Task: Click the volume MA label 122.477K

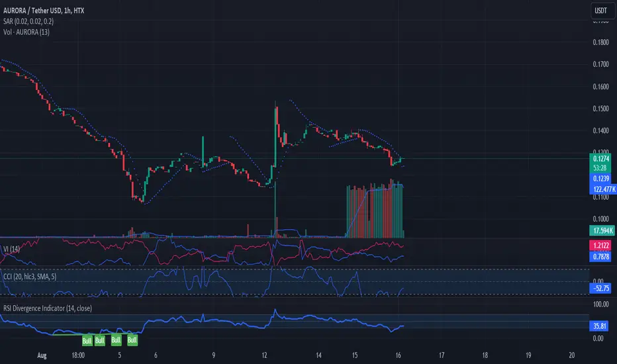Action: pyautogui.click(x=604, y=189)
